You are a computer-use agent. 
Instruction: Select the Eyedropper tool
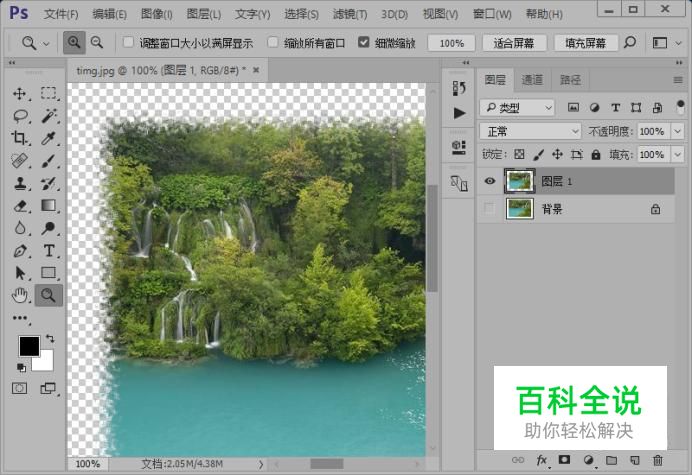(48, 139)
